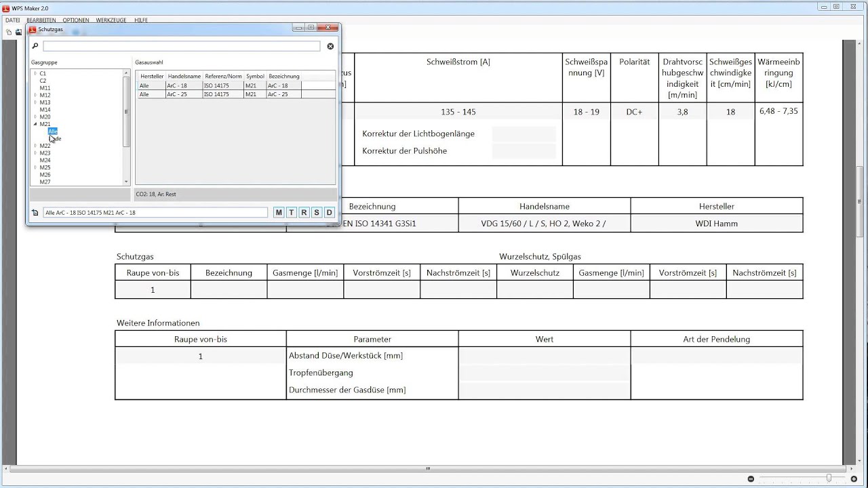Select the M11 gas group
Image resolution: width=868 pixels, height=488 pixels.
pos(45,88)
